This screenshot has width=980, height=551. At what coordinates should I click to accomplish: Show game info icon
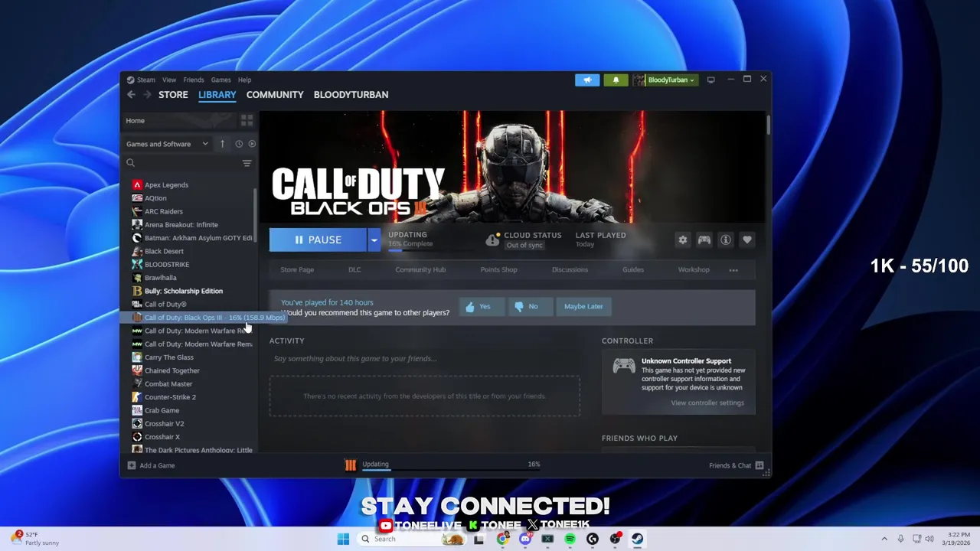point(725,240)
